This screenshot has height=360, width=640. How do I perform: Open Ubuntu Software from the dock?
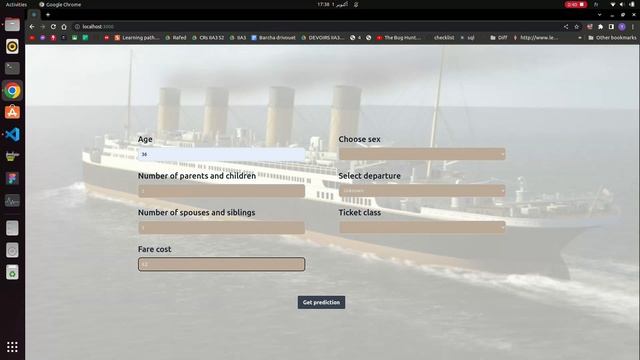(12, 112)
